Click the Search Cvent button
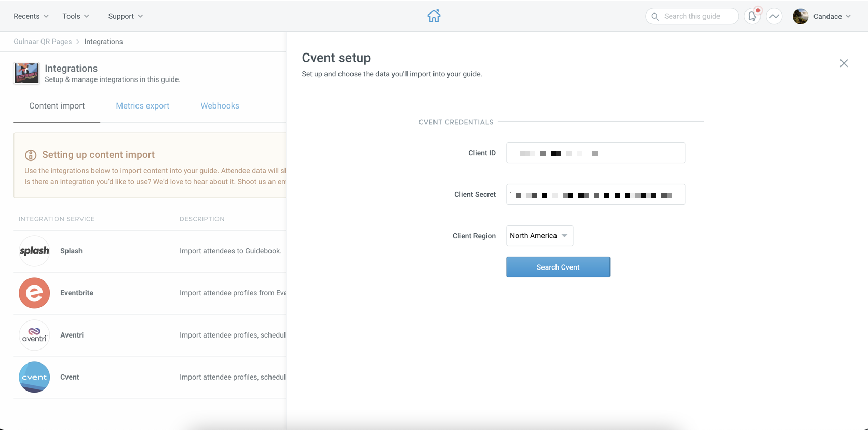 click(x=558, y=267)
